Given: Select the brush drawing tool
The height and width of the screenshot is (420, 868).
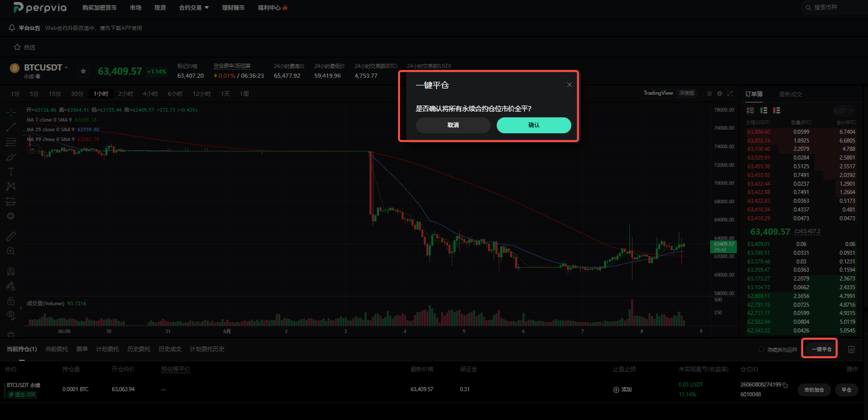Looking at the screenshot, I should coord(11,156).
